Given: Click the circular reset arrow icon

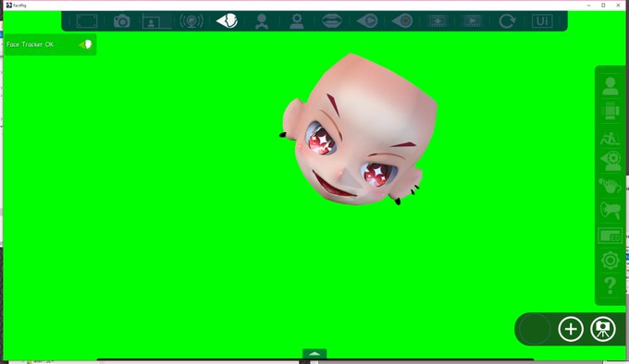Looking at the screenshot, I should [x=507, y=21].
